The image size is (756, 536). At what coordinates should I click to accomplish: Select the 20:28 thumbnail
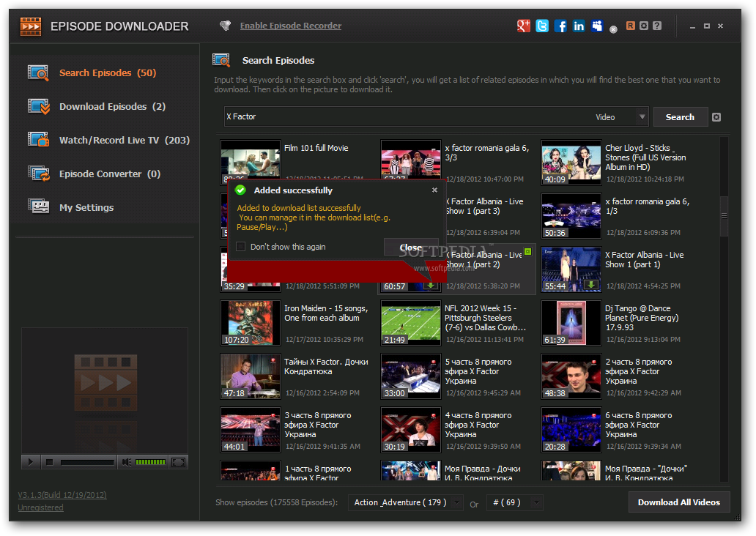point(571,430)
